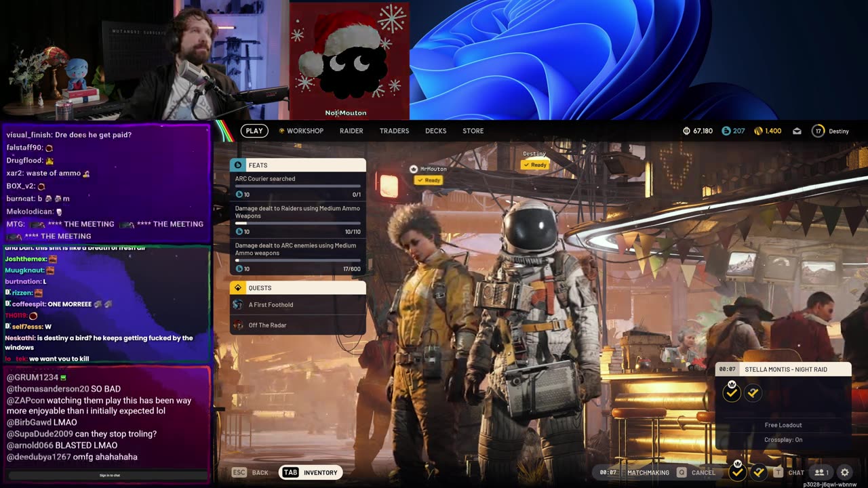Switch to the Workshop tab
Screen dimensions: 868x488
[x=301, y=131]
